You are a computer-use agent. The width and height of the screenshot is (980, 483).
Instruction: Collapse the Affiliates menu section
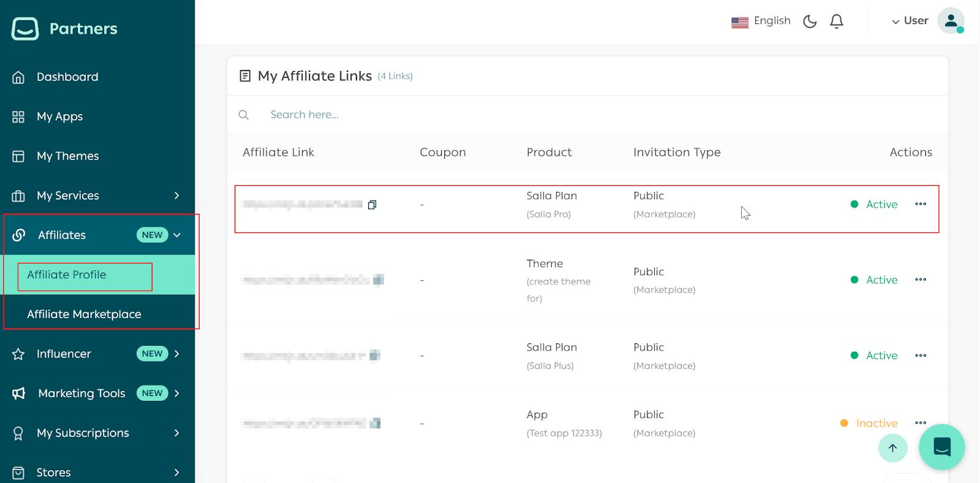177,235
